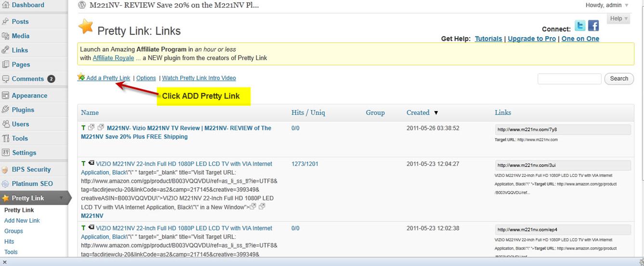644x266 pixels.
Task: Expand the Help dropdown tab
Action: pos(619,19)
